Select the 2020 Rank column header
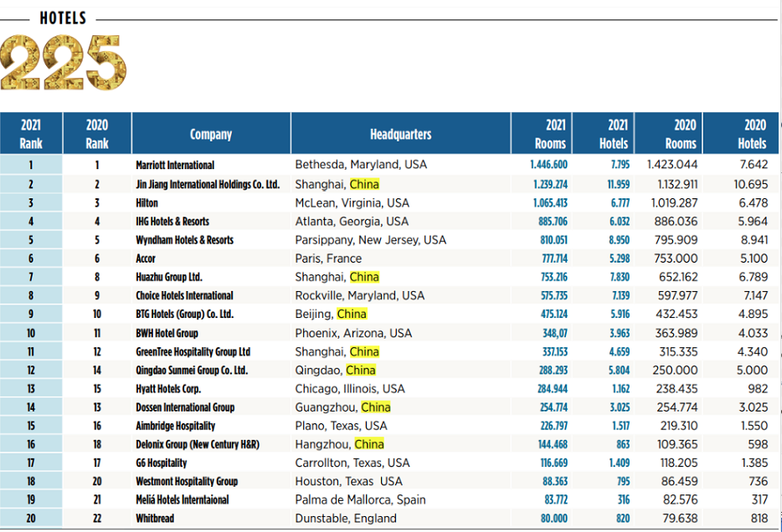 point(97,134)
